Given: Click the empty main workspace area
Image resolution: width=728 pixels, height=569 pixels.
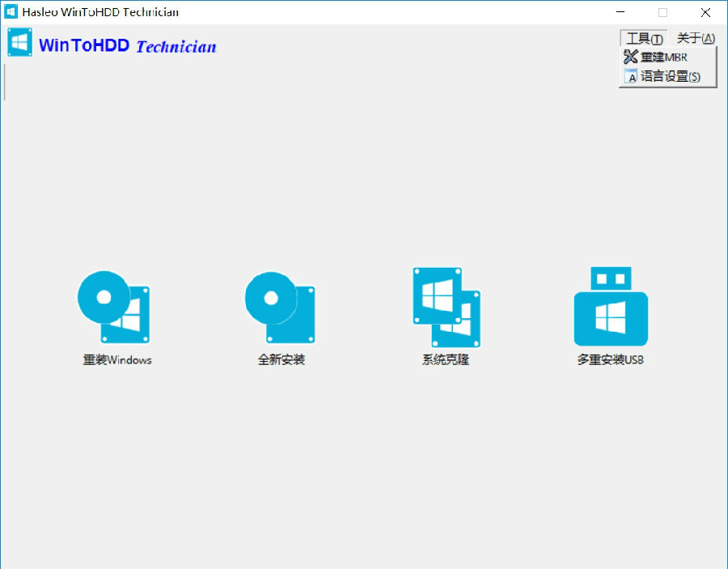Looking at the screenshot, I should tap(364, 469).
